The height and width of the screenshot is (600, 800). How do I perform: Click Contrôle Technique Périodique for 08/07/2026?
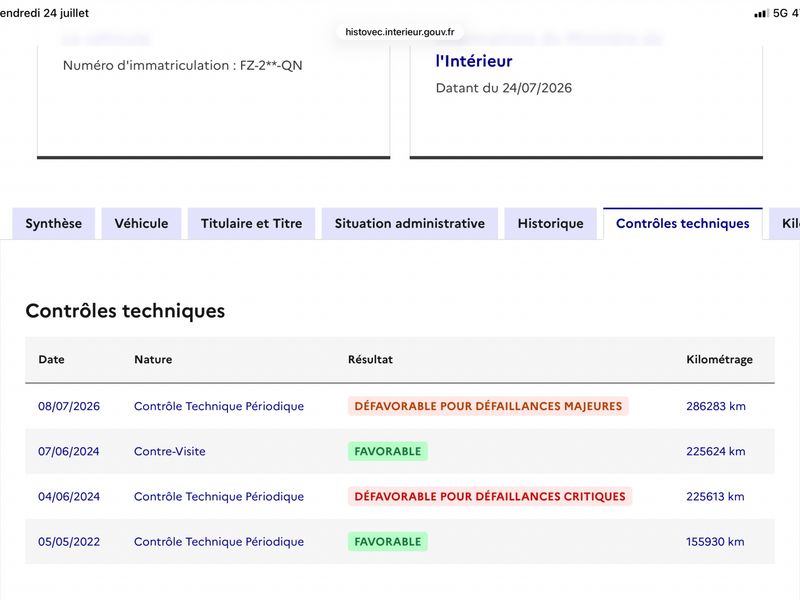(219, 406)
